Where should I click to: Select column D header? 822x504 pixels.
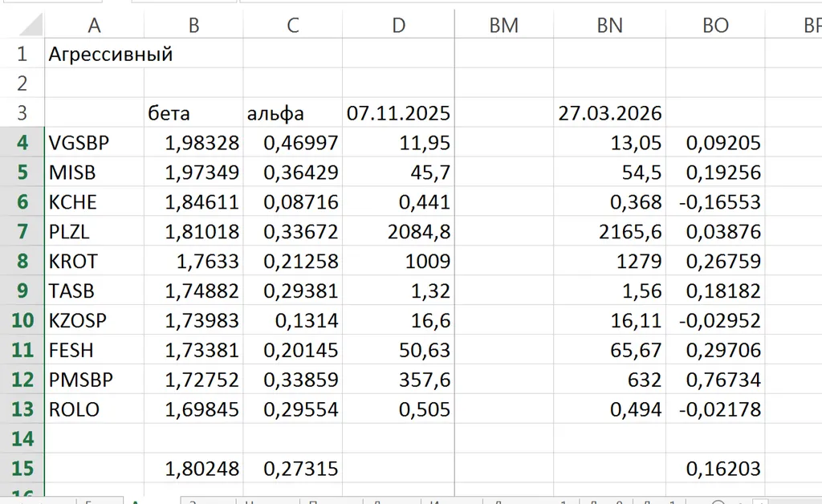pyautogui.click(x=398, y=25)
